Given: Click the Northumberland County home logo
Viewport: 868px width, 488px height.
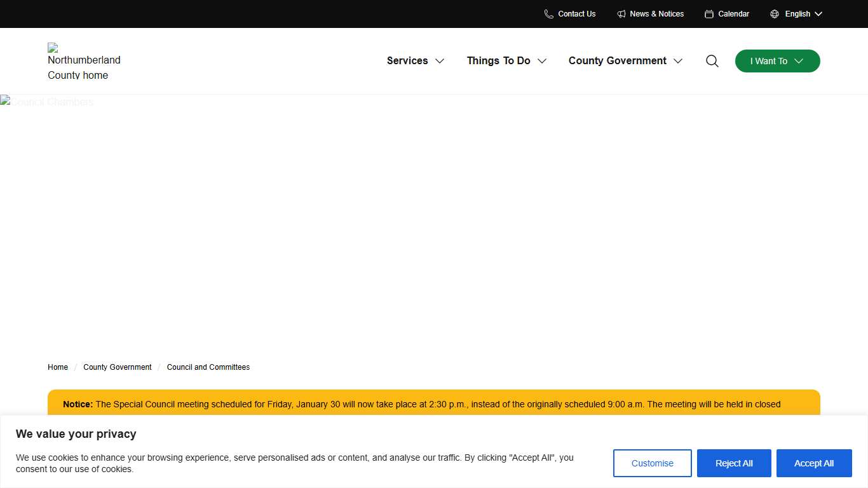Looking at the screenshot, I should click(x=84, y=62).
